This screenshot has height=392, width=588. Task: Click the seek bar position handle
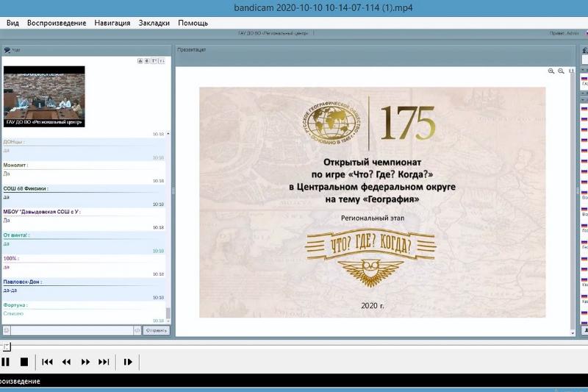(x=7, y=346)
